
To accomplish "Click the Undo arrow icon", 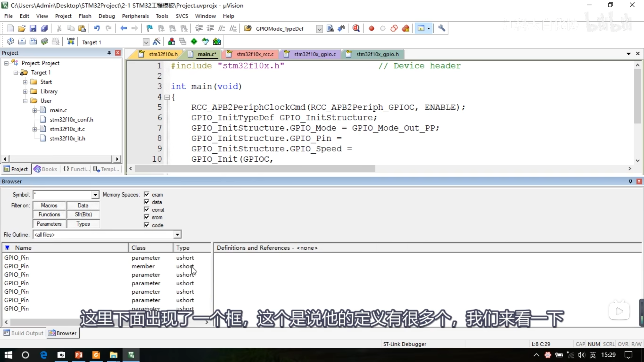I will click(x=97, y=28).
